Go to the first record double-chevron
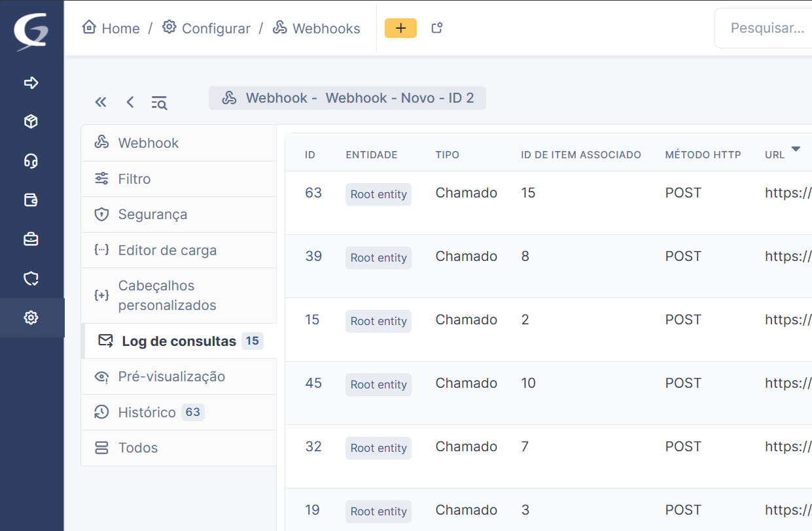812x531 pixels. (101, 102)
